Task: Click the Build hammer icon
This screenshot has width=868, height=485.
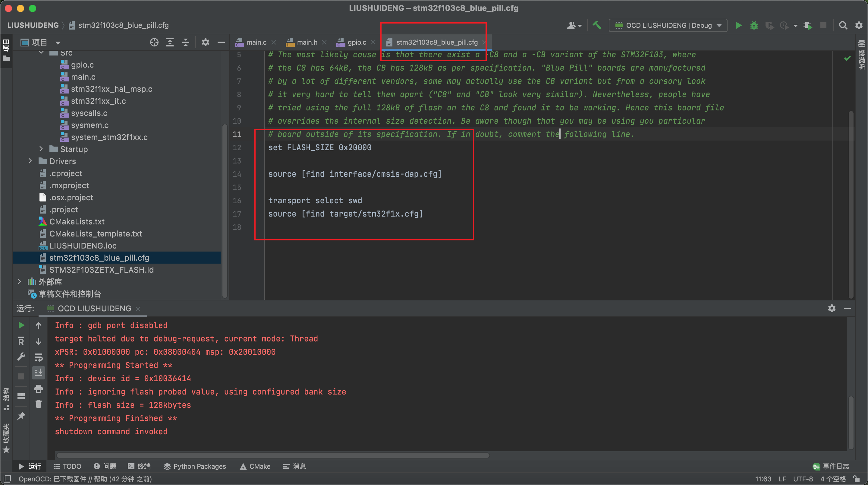Action: coord(597,26)
